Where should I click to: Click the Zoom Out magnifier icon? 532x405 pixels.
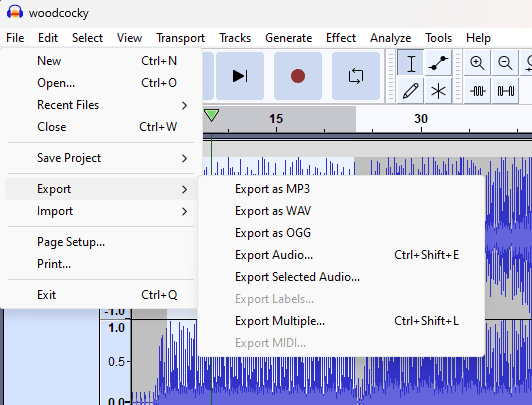(505, 63)
